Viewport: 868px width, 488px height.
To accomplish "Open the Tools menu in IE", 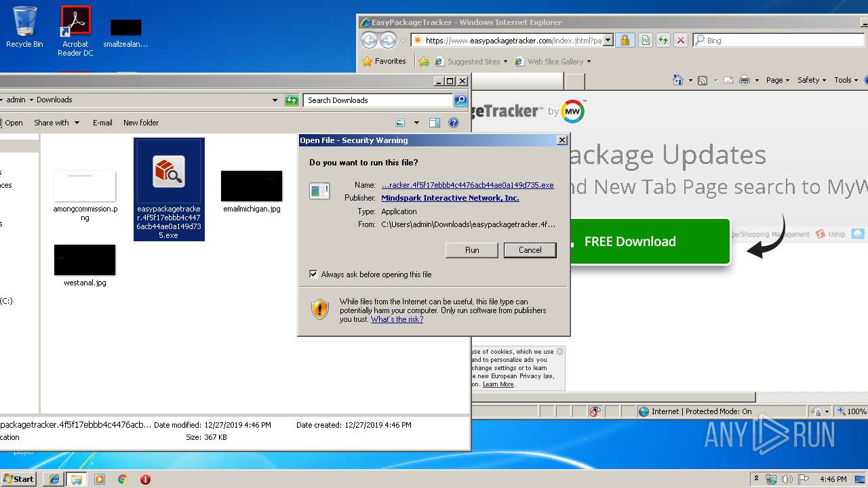I will 846,80.
